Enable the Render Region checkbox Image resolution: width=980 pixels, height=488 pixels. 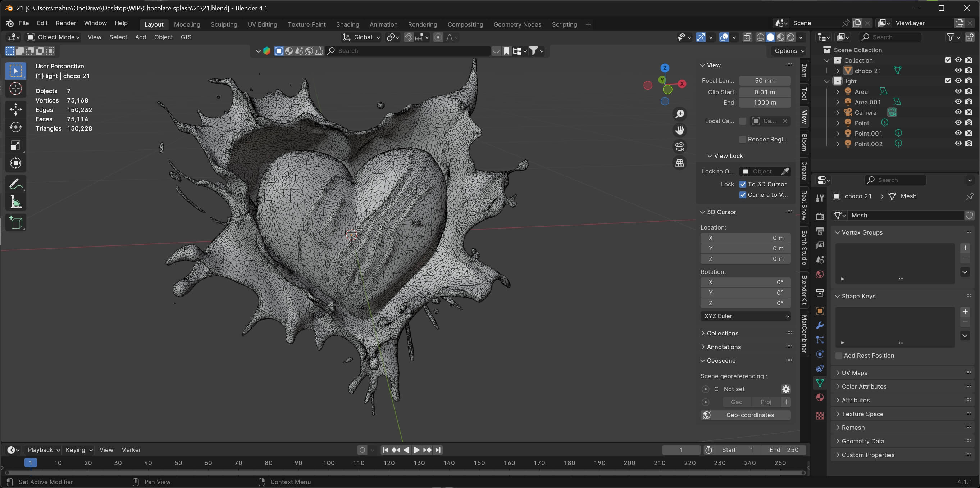(743, 139)
